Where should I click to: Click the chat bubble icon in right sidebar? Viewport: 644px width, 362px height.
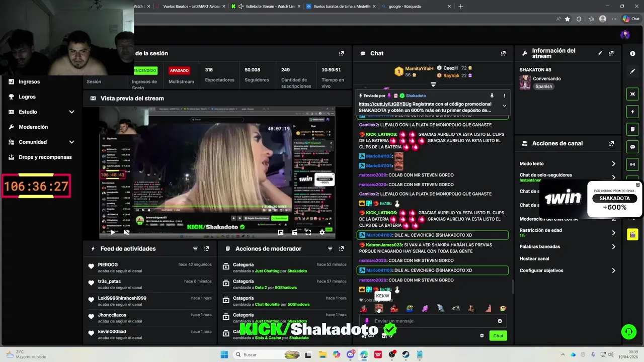click(632, 147)
